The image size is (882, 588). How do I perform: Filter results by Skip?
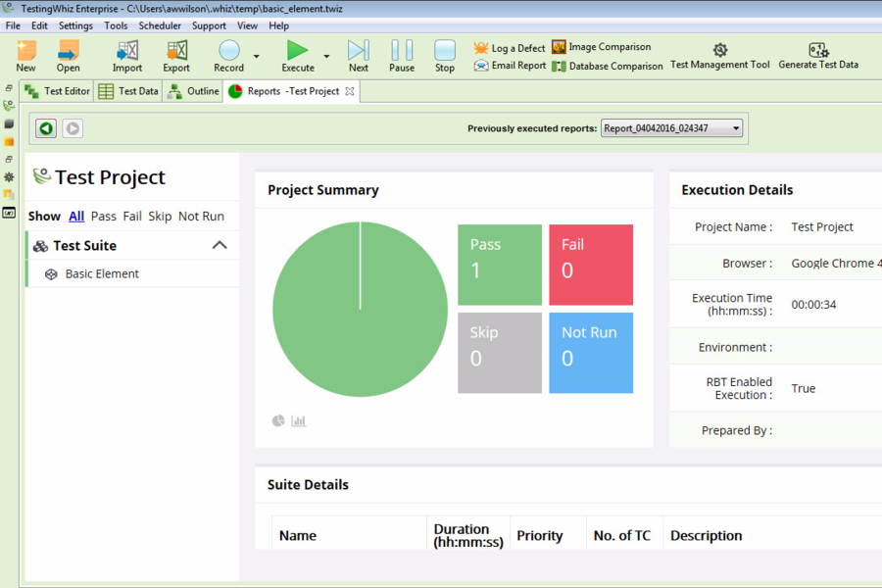160,216
